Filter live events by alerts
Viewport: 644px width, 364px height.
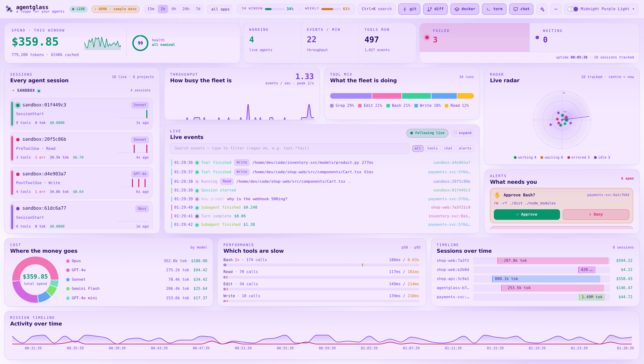point(465,149)
